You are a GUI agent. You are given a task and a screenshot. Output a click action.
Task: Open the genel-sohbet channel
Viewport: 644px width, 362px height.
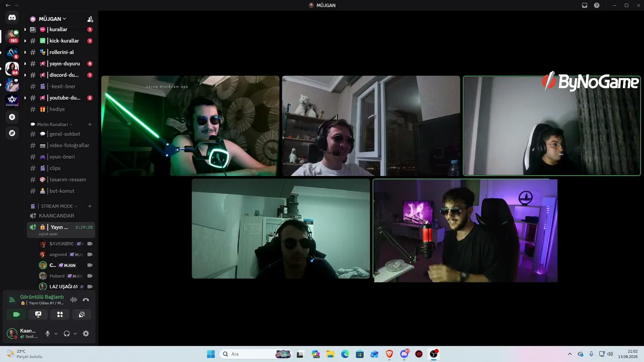click(61, 134)
